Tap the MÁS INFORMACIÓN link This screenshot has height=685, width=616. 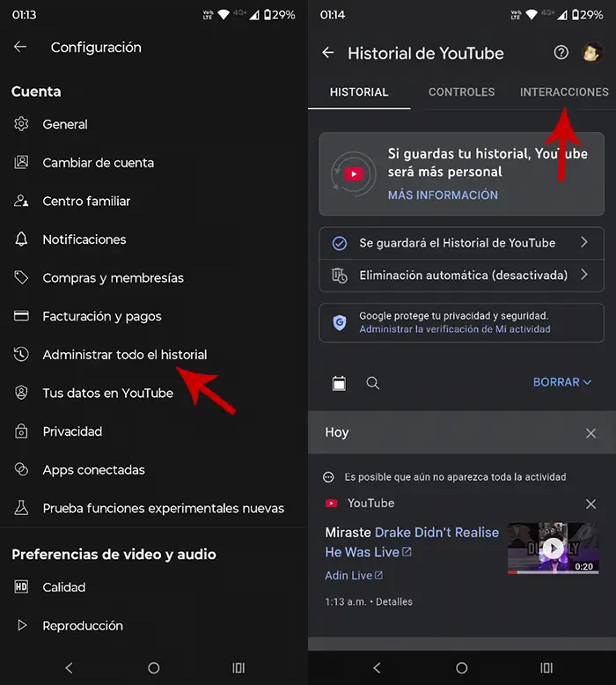[x=443, y=195]
